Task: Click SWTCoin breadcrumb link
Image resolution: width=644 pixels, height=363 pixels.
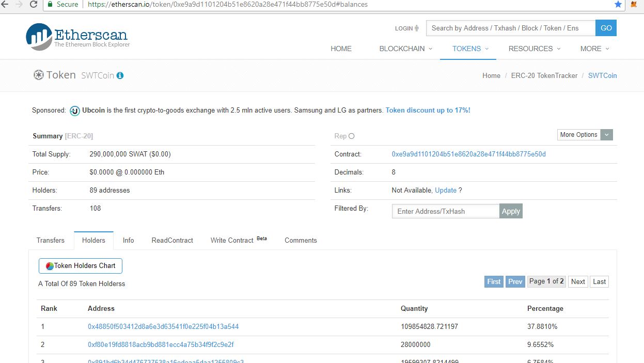Action: tap(602, 75)
